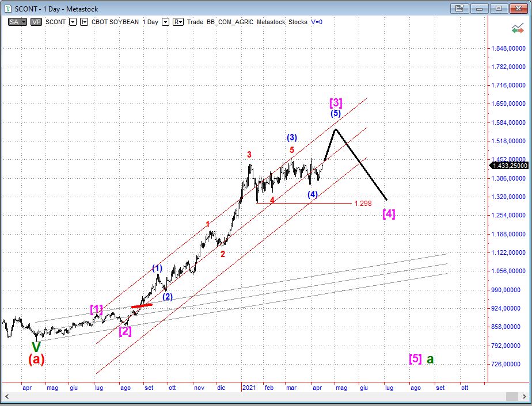532x406 pixels.
Task: Click the Metastock label in chart header
Action: [271, 22]
